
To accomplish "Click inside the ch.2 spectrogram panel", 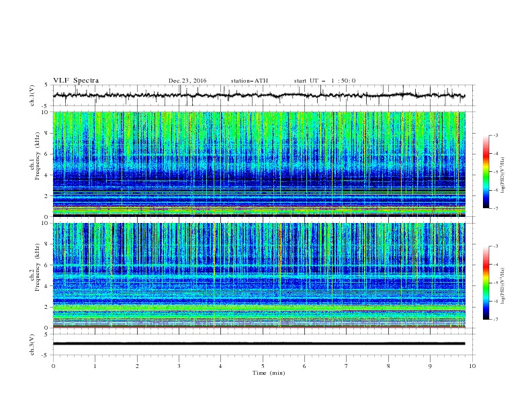I will coord(259,275).
